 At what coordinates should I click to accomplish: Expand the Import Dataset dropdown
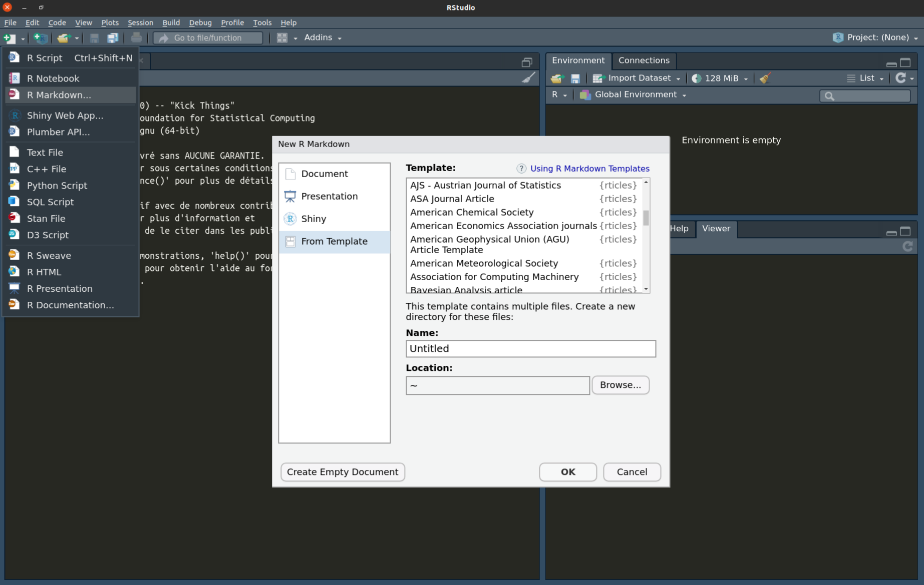(637, 78)
